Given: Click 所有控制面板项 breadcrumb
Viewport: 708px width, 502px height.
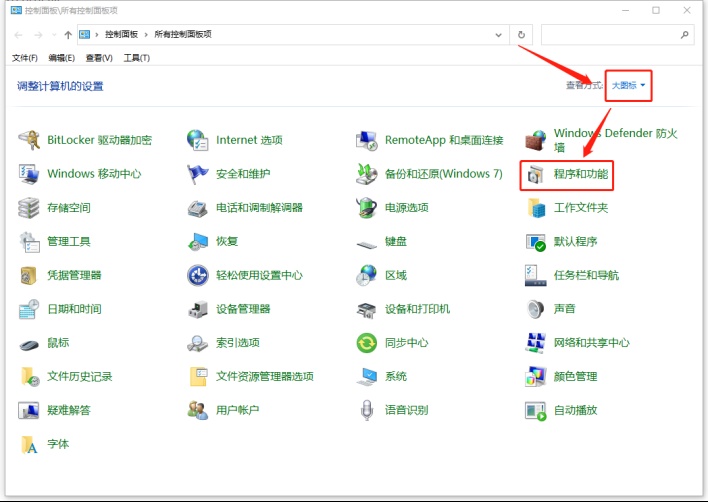Looking at the screenshot, I should tap(183, 34).
